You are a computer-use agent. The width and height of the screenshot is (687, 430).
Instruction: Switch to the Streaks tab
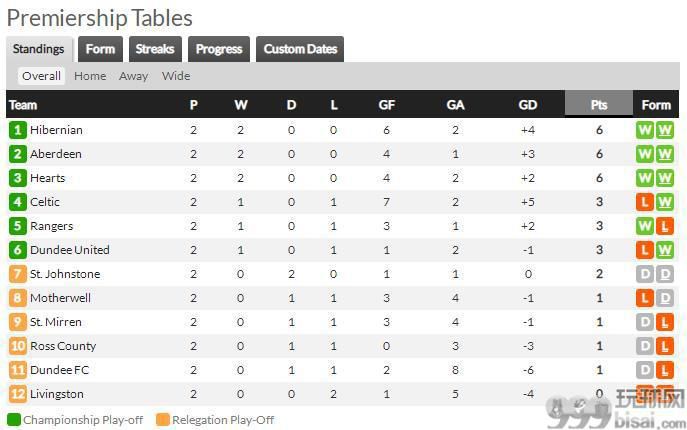[155, 49]
